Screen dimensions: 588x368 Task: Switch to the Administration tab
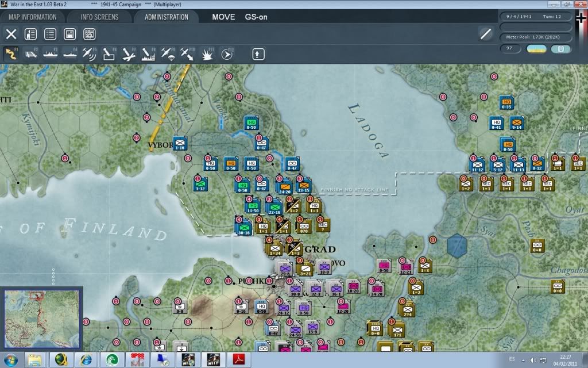(167, 17)
